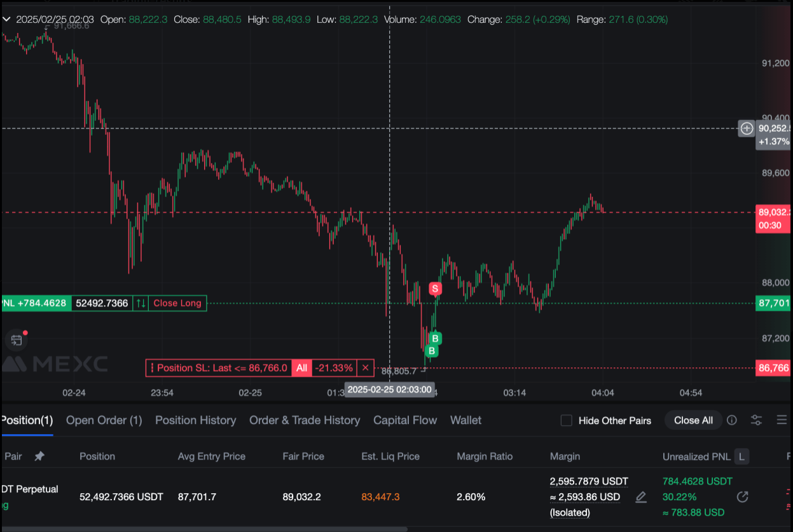Switch to the Capital Flow tab

tap(405, 420)
